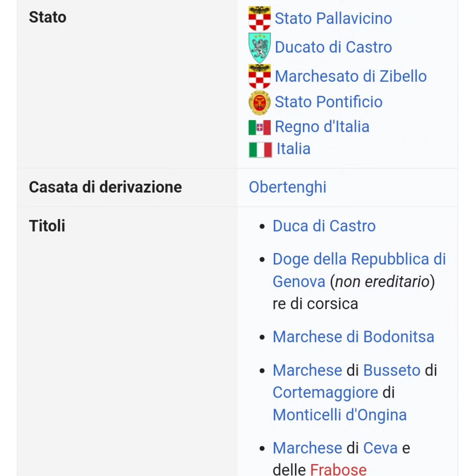The image size is (476, 476).
Task: Click the Busseto link
Action: (x=392, y=370)
